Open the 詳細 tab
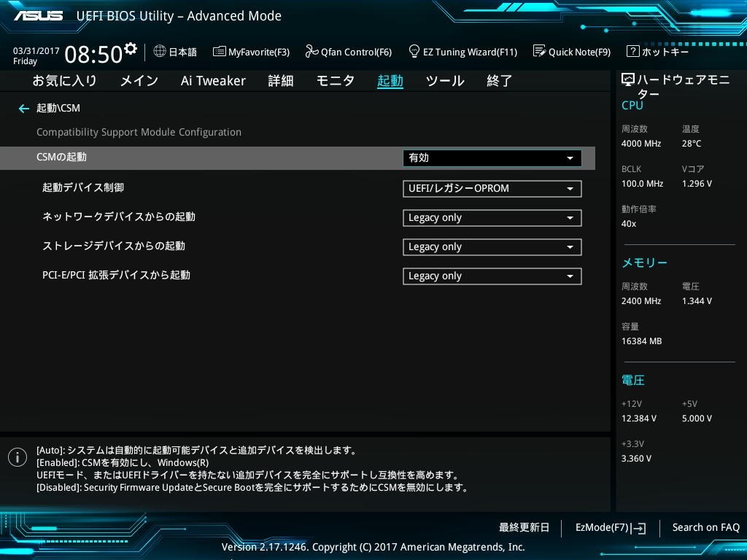This screenshot has width=747, height=560. click(281, 80)
